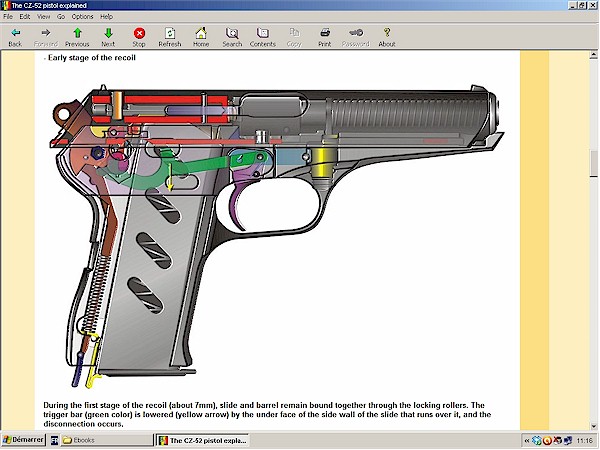Screen dimensions: 600x450
Task: Click the heading 'Early stage of the recoil'
Action: (90, 58)
